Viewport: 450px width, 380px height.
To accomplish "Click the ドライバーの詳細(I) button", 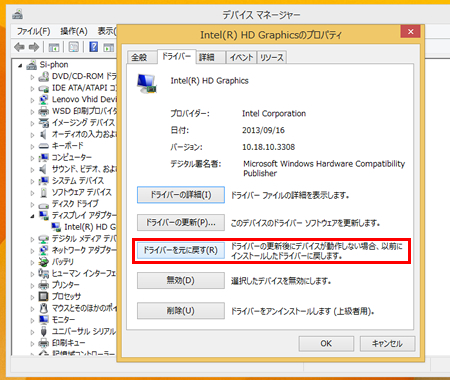I will (181, 195).
